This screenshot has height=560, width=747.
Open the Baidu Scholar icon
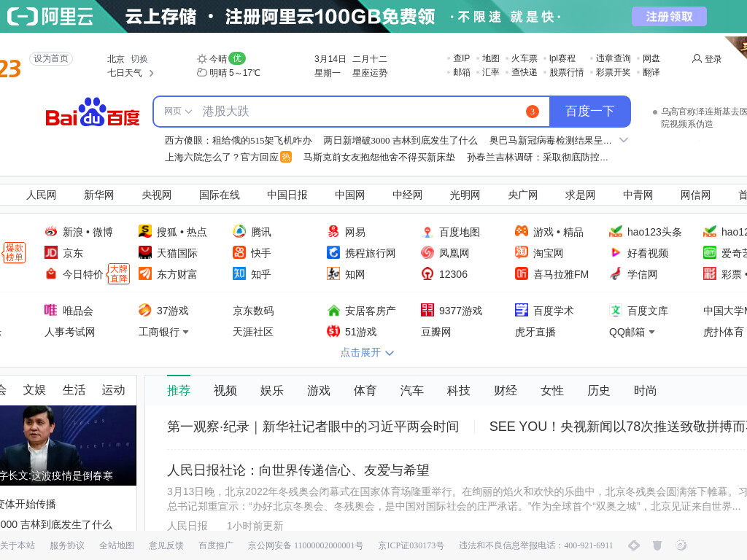click(x=521, y=310)
